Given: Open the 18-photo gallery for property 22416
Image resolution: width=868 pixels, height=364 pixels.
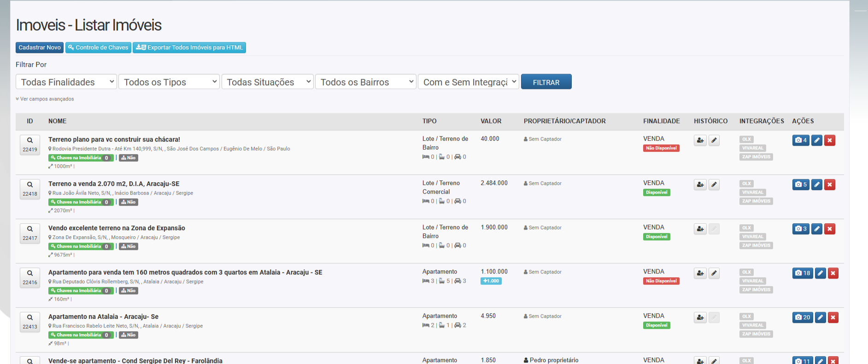Looking at the screenshot, I should [802, 273].
